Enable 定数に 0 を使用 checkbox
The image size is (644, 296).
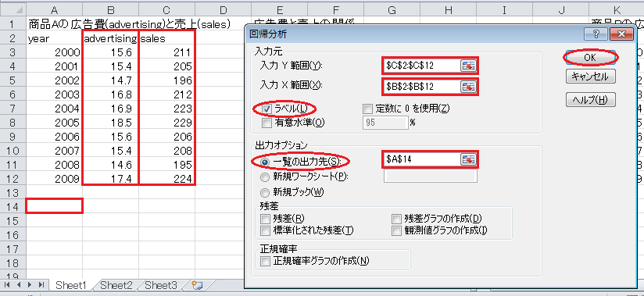pos(367,109)
